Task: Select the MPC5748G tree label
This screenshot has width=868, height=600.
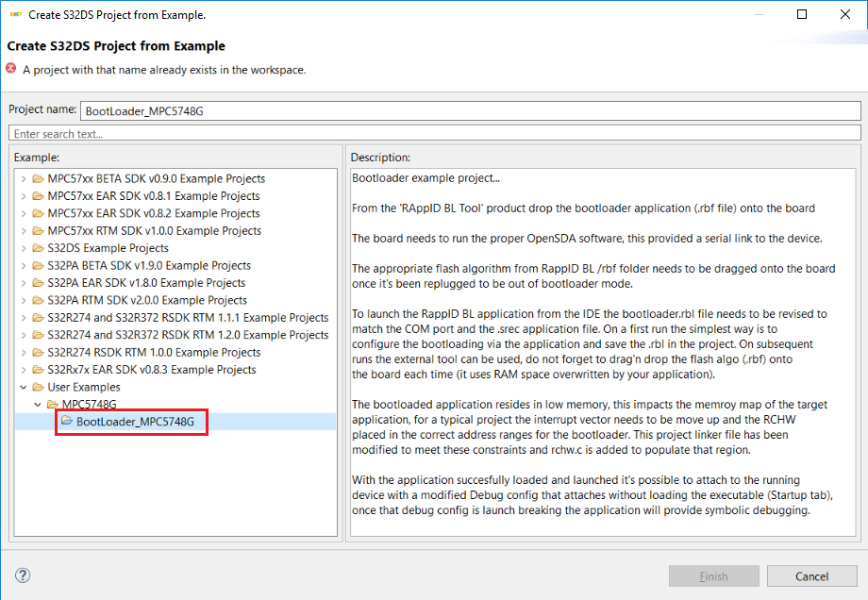Action: click(89, 404)
